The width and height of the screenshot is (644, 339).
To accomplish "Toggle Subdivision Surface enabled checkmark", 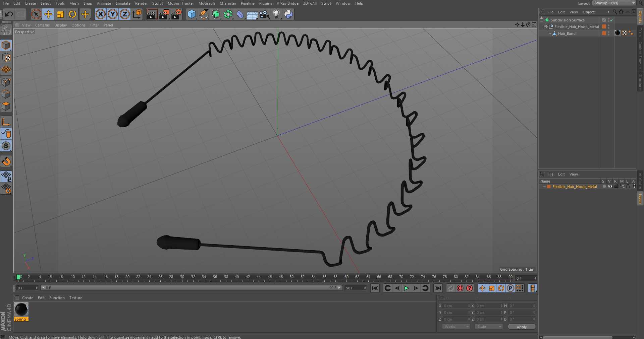I will (611, 20).
